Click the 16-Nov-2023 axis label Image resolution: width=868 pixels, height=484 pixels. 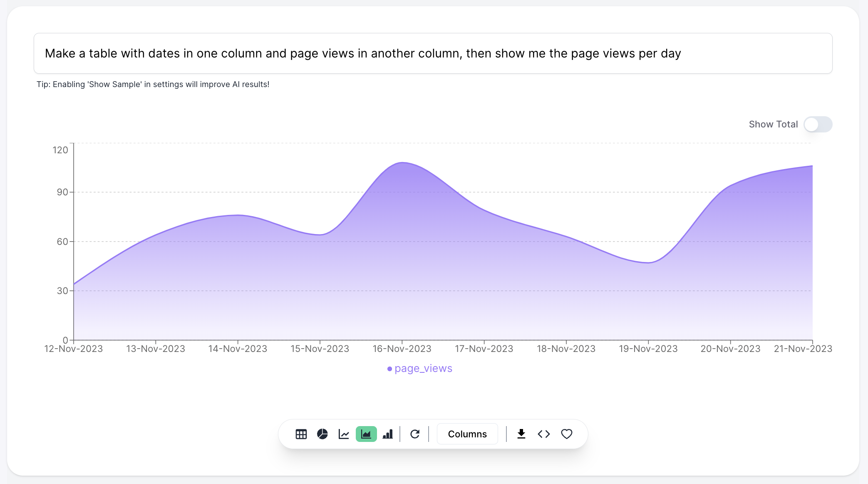coord(402,349)
